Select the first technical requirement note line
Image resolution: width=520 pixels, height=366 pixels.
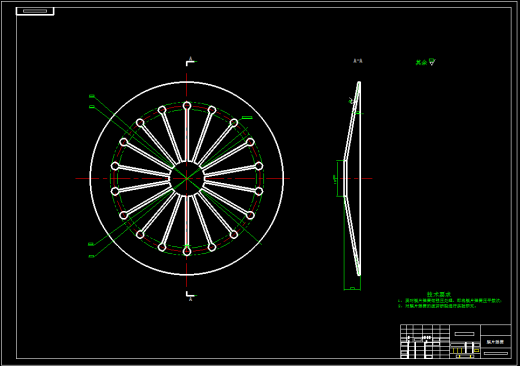point(450,301)
